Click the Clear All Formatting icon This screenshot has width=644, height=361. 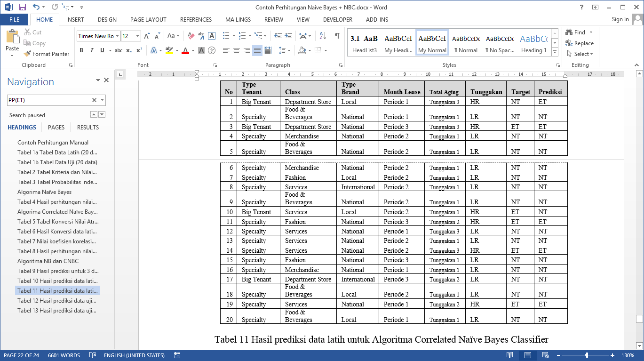pos(191,36)
